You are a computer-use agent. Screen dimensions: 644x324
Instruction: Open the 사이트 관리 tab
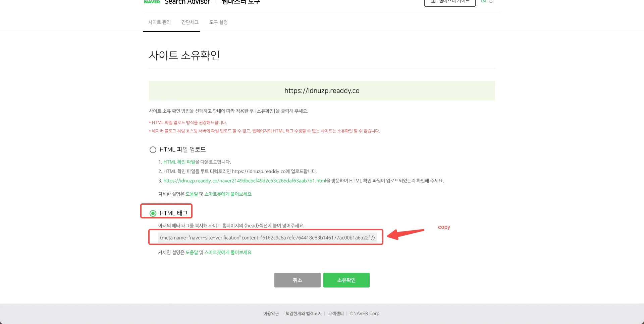pos(160,22)
